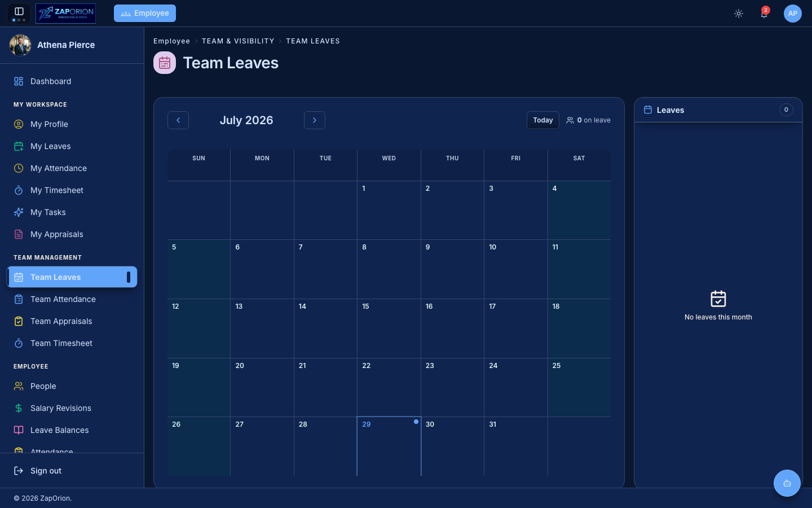Viewport: 812px width, 508px height.
Task: Click the Team Leaves page header icon
Action: (x=165, y=63)
